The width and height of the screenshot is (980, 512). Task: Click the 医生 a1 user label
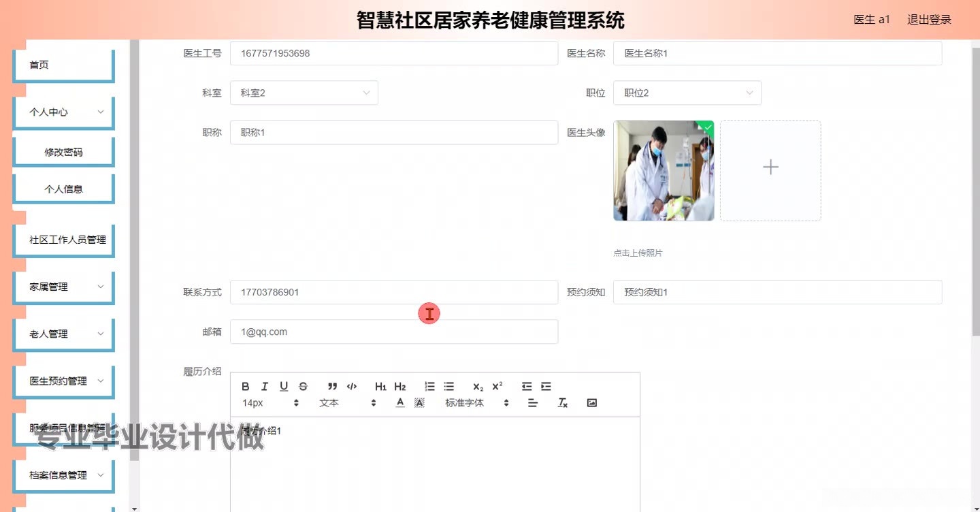(x=872, y=20)
